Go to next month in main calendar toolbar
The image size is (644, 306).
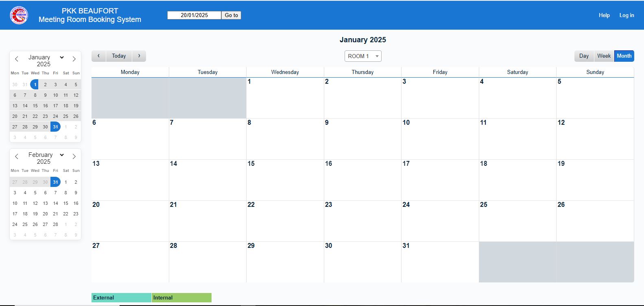click(139, 56)
